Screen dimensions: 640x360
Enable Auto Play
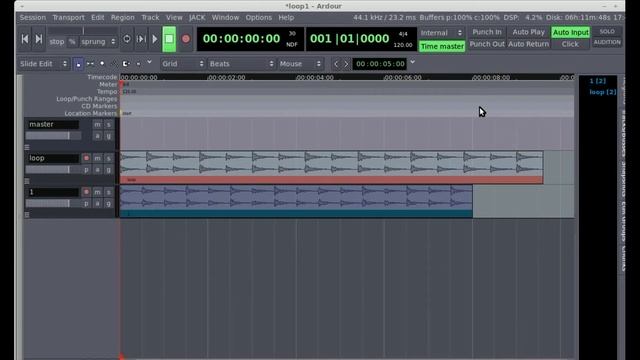coord(529,32)
